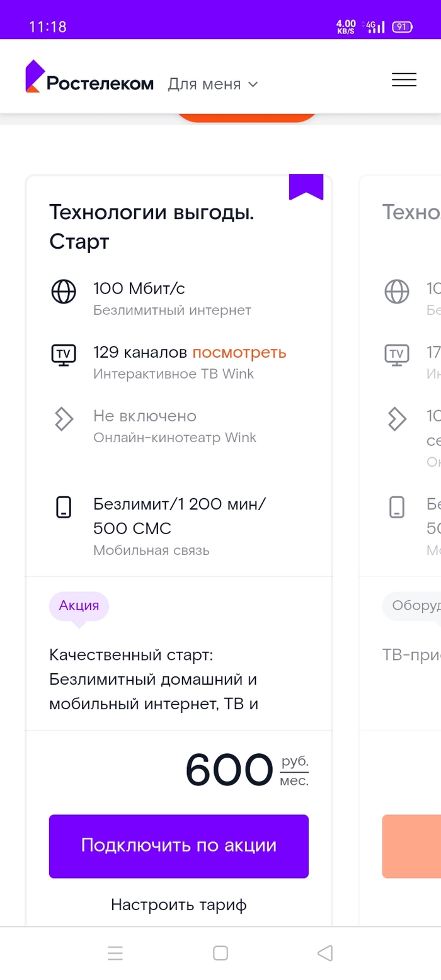Tap the 600 руб./мес. price
The image size is (441, 980).
247,770
